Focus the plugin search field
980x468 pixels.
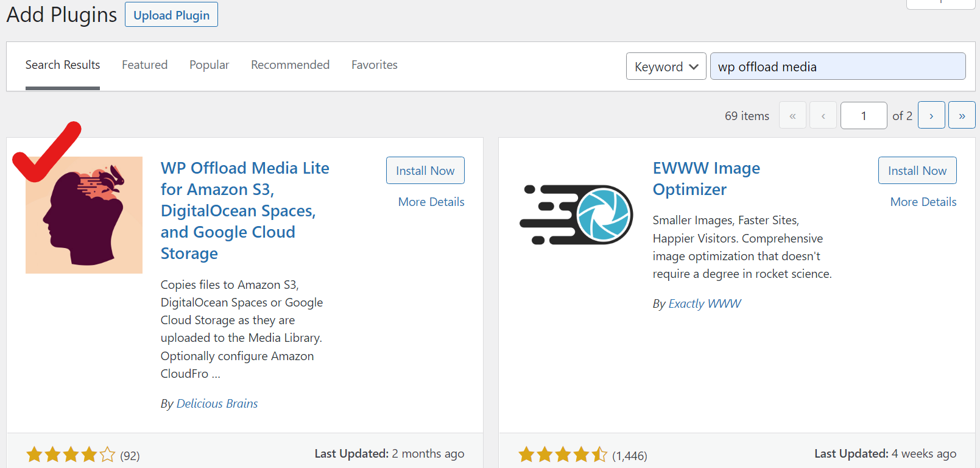coord(837,66)
